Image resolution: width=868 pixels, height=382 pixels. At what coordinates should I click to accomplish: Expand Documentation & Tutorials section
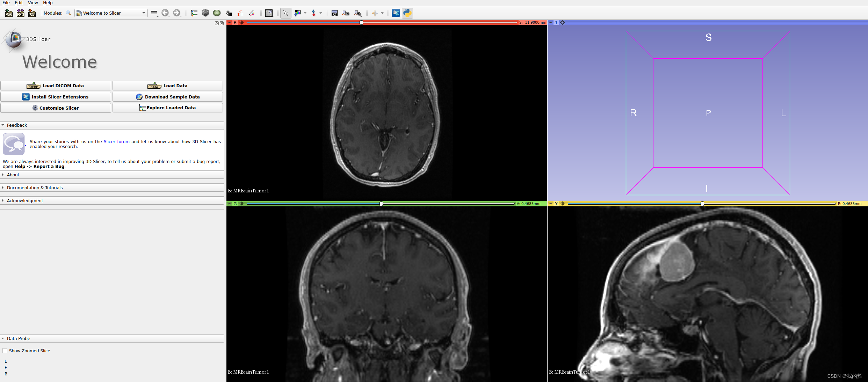click(x=35, y=188)
